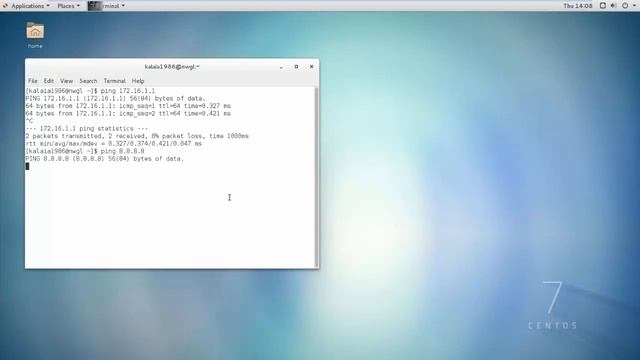Open the Places menu

coord(69,6)
